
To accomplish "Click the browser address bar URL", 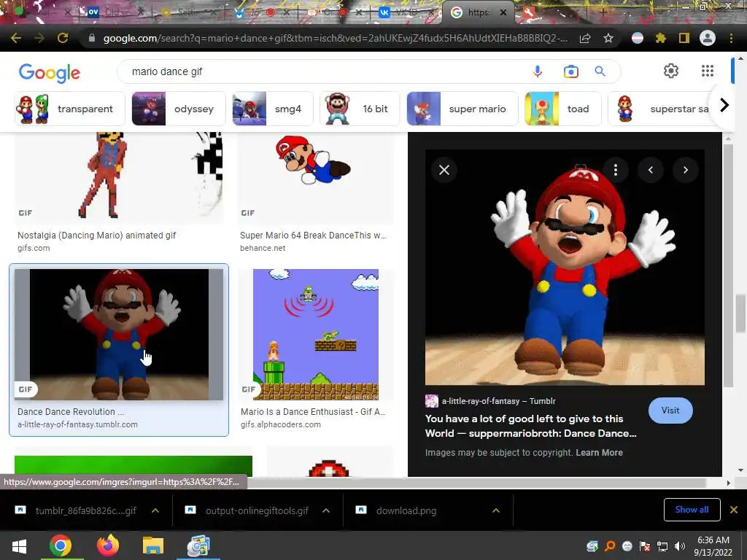I will [335, 38].
